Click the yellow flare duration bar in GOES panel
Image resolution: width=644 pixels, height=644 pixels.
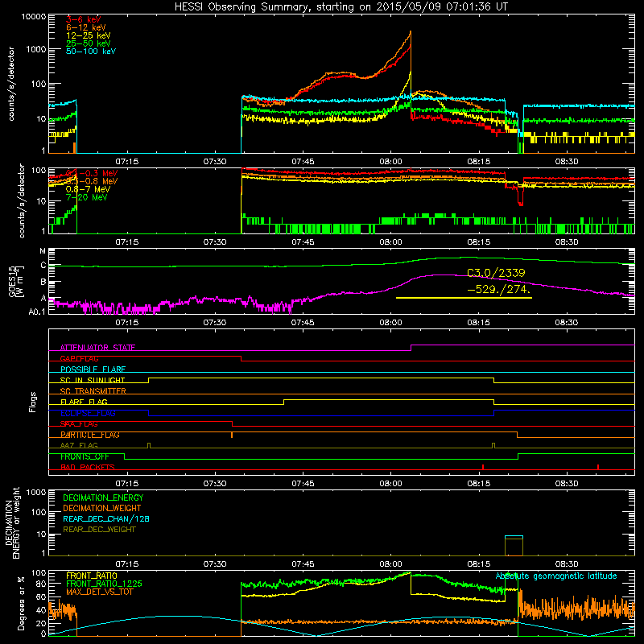[x=464, y=298]
